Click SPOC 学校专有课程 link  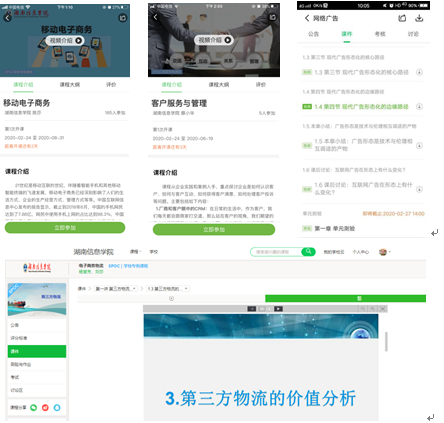click(x=128, y=266)
